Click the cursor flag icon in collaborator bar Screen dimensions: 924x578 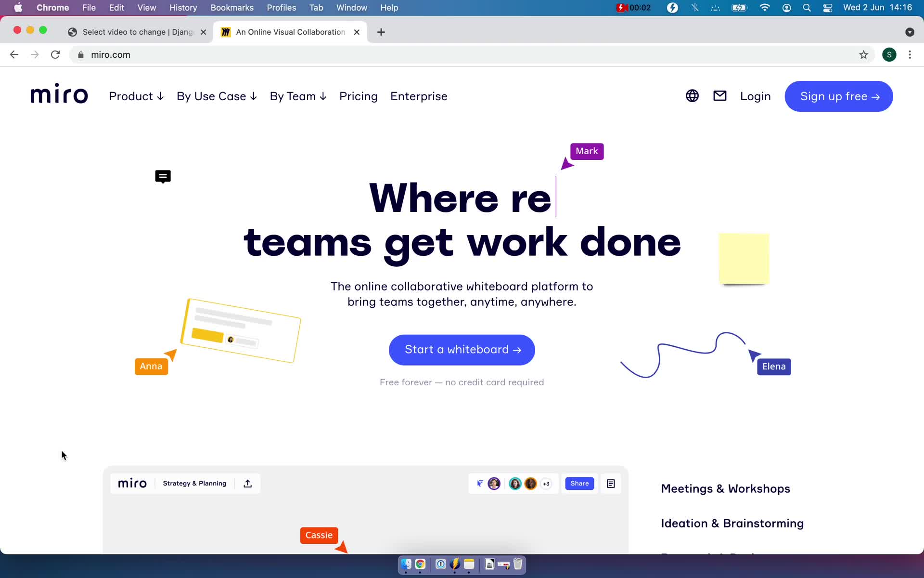point(480,484)
